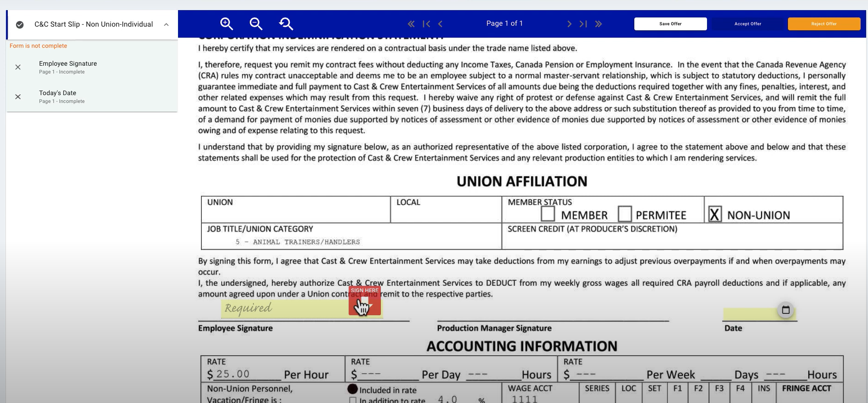Screen dimensions: 868x403
Task: Check the PERMITEE status box
Action: click(x=624, y=214)
